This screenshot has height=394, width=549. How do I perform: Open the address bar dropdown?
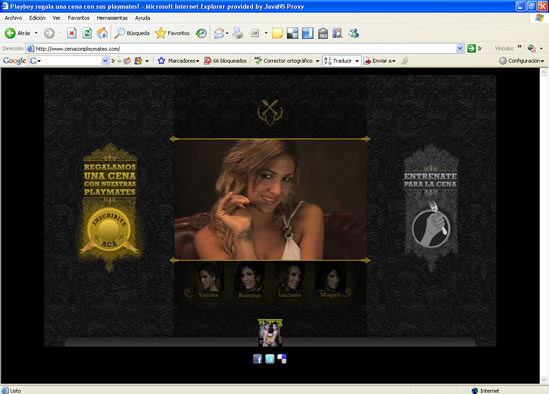460,49
